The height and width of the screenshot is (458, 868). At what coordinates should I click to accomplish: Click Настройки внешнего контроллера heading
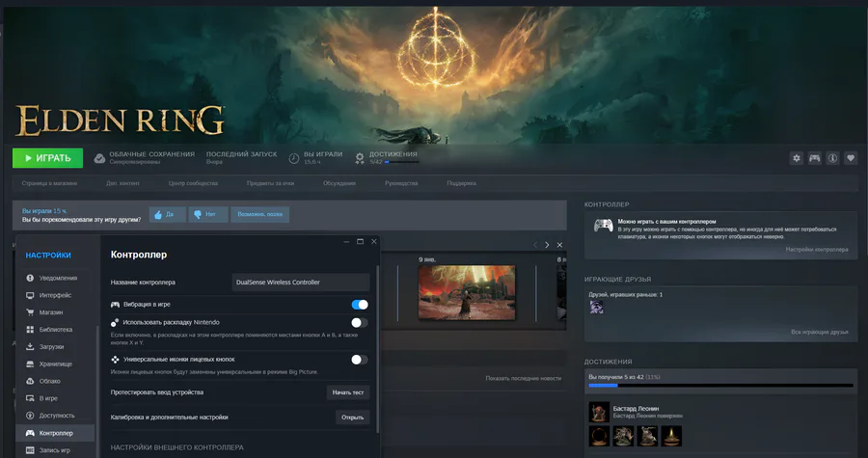coord(177,447)
